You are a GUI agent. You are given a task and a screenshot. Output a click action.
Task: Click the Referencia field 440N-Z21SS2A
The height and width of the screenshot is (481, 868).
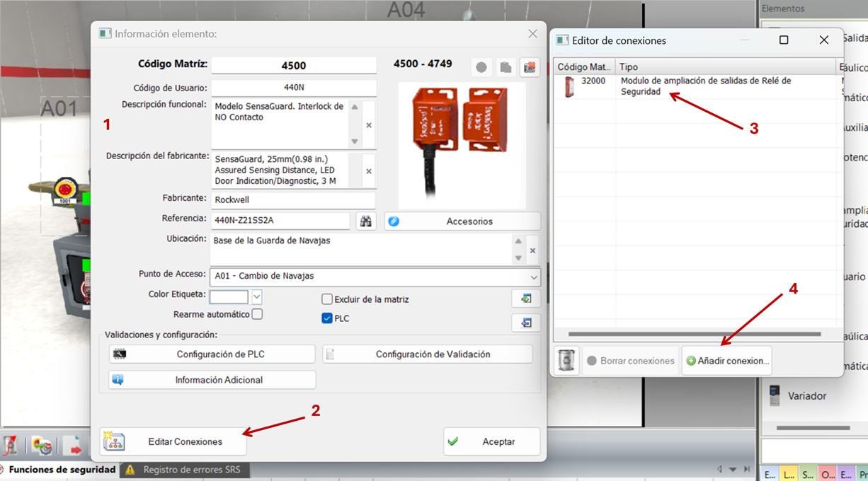pos(280,221)
